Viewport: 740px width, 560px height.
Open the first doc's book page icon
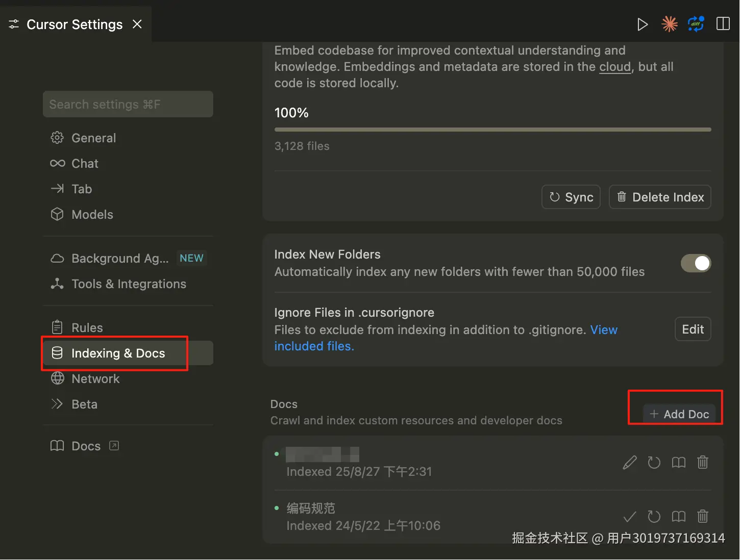pos(678,463)
